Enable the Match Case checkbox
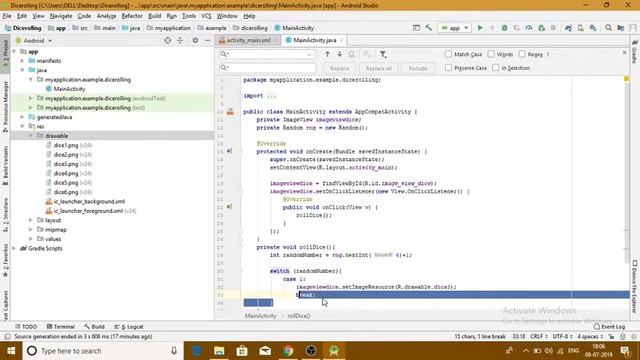This screenshot has height=360, width=640. click(x=448, y=54)
